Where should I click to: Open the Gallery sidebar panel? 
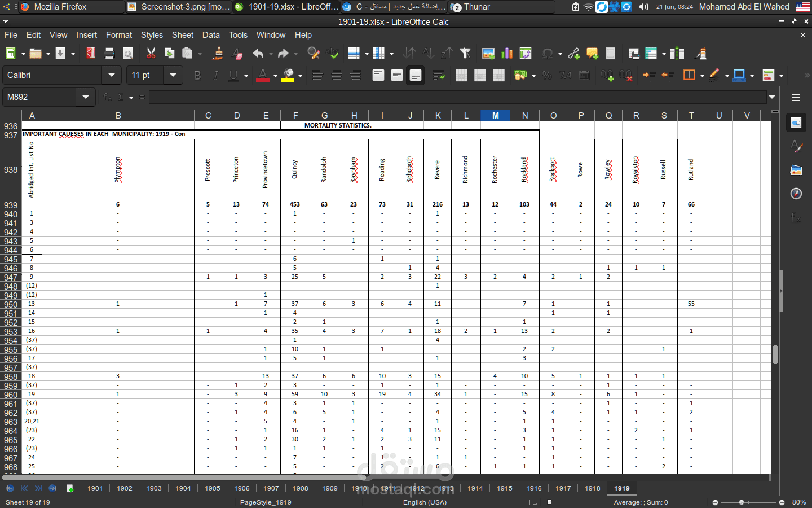click(x=796, y=170)
